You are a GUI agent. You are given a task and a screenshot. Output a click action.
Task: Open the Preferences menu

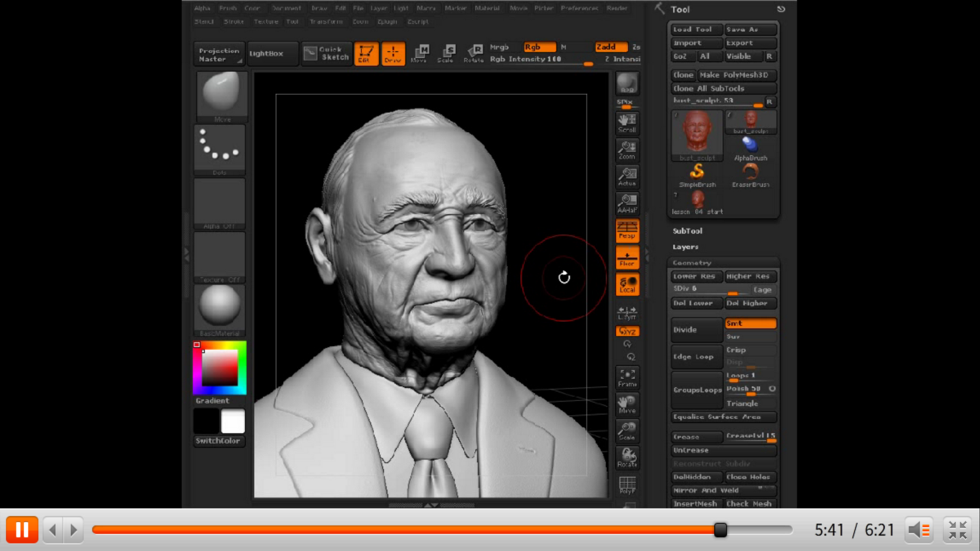tap(579, 8)
